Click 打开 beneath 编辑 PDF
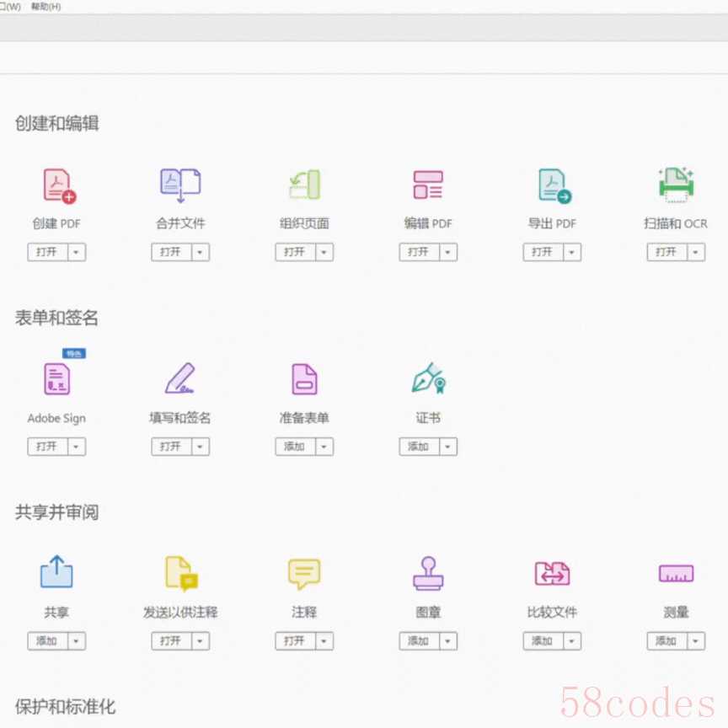Viewport: 728px width, 728px height. pyautogui.click(x=420, y=252)
